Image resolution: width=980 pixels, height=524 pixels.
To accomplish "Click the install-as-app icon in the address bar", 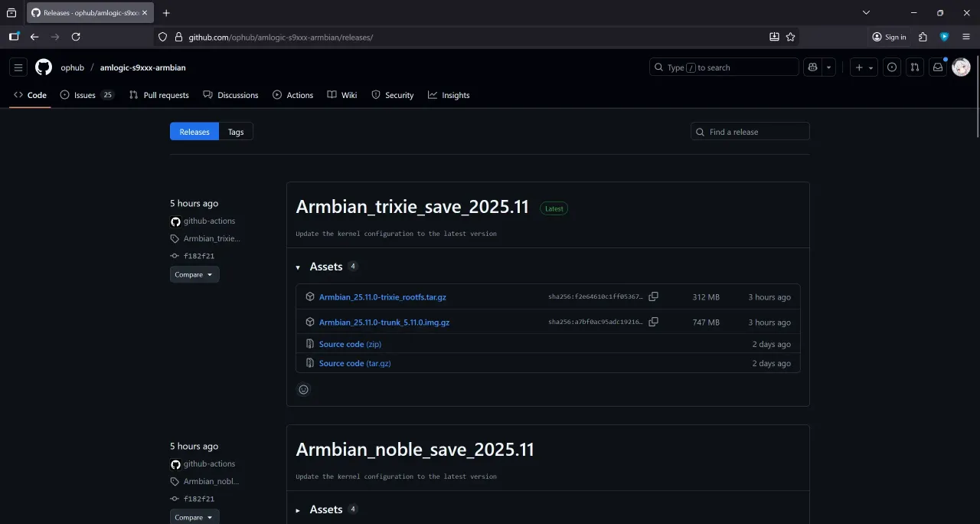I will tap(774, 37).
